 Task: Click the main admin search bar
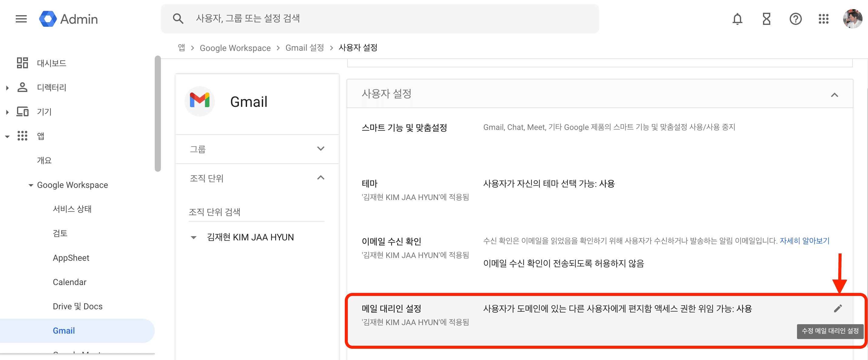371,19
